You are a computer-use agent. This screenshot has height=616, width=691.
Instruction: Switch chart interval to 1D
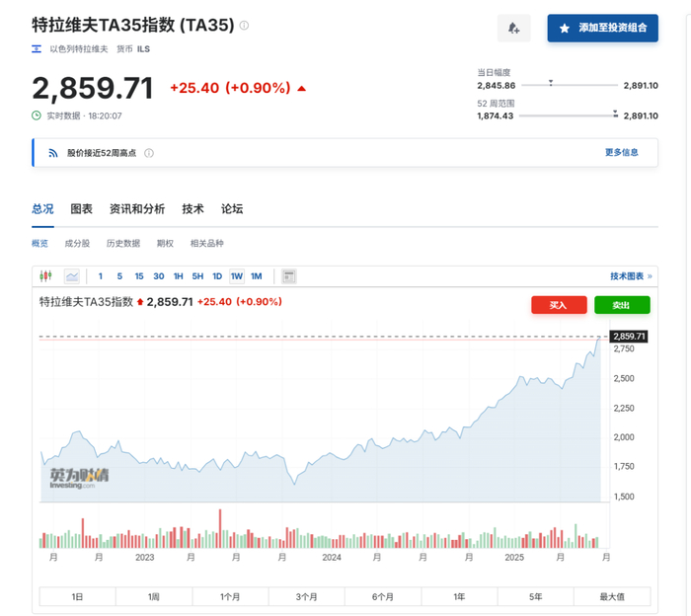(x=217, y=276)
